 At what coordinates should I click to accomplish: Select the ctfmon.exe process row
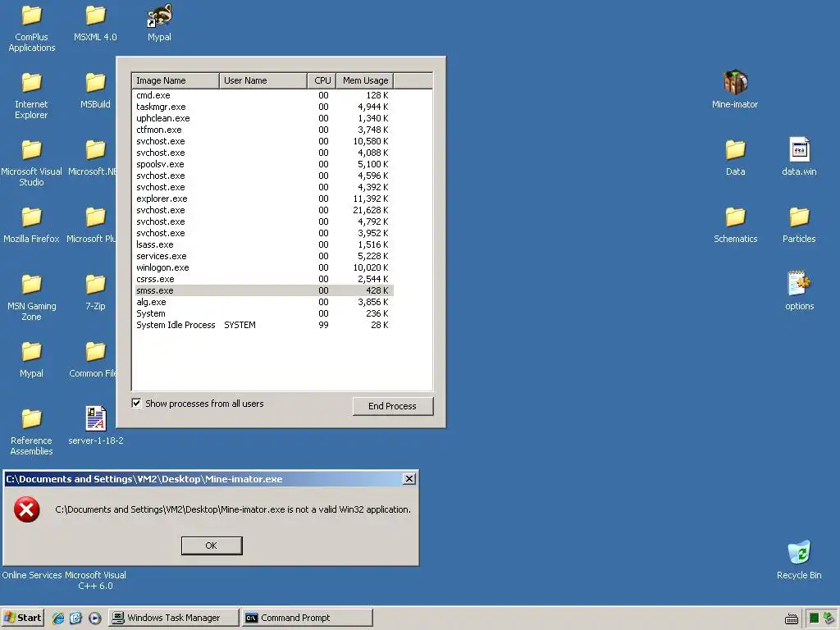(263, 130)
